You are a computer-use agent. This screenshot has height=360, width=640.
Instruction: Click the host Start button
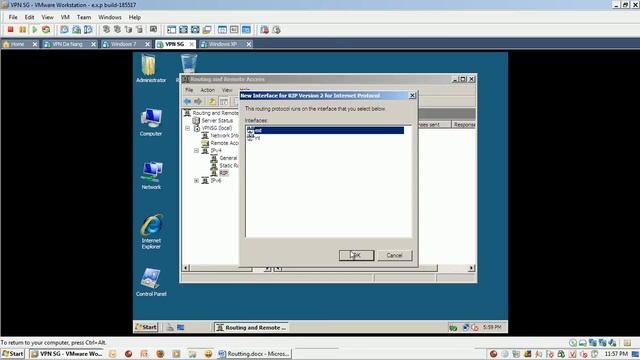[x=13, y=354]
